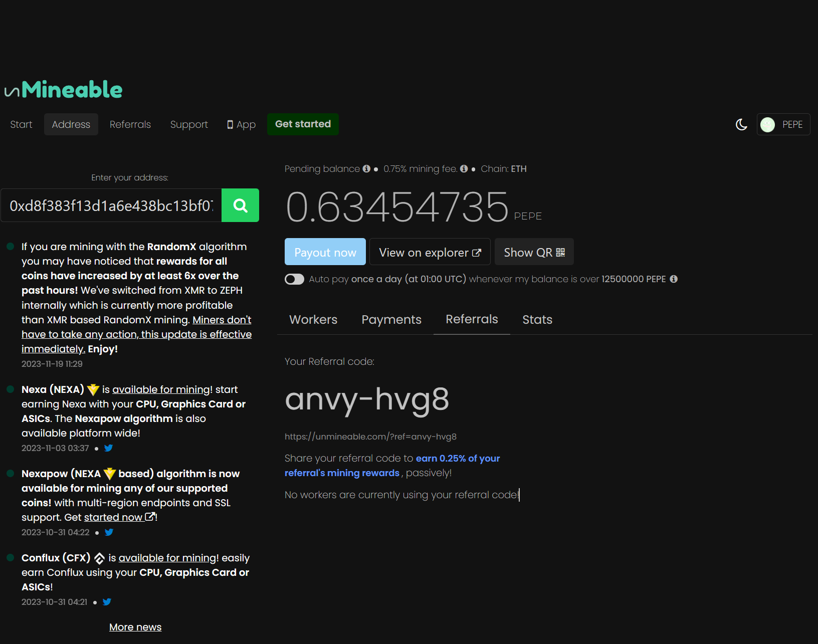Click the 0.63454735 pending balance value
The width and height of the screenshot is (818, 644).
397,206
